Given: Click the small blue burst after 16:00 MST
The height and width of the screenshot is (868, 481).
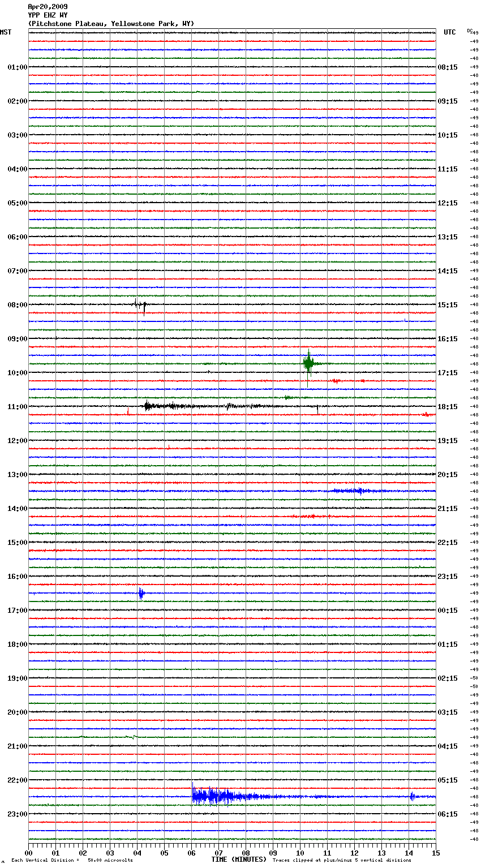Looking at the screenshot, I should click(141, 593).
